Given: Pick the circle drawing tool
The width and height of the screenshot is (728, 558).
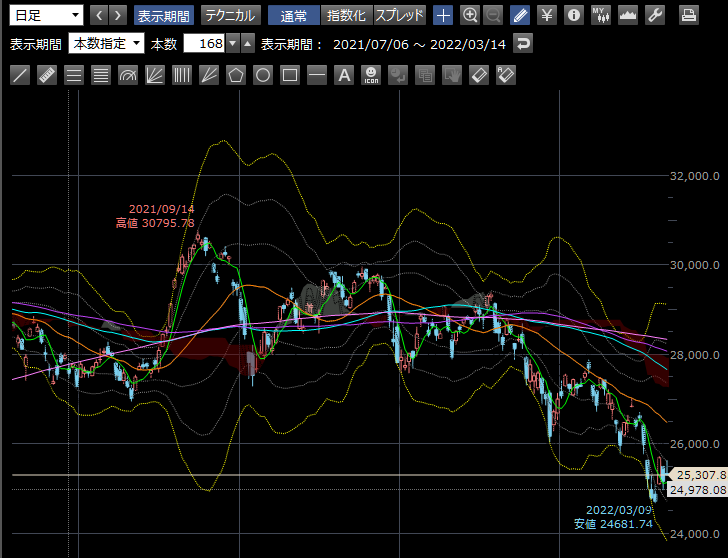Looking at the screenshot, I should click(x=263, y=75).
